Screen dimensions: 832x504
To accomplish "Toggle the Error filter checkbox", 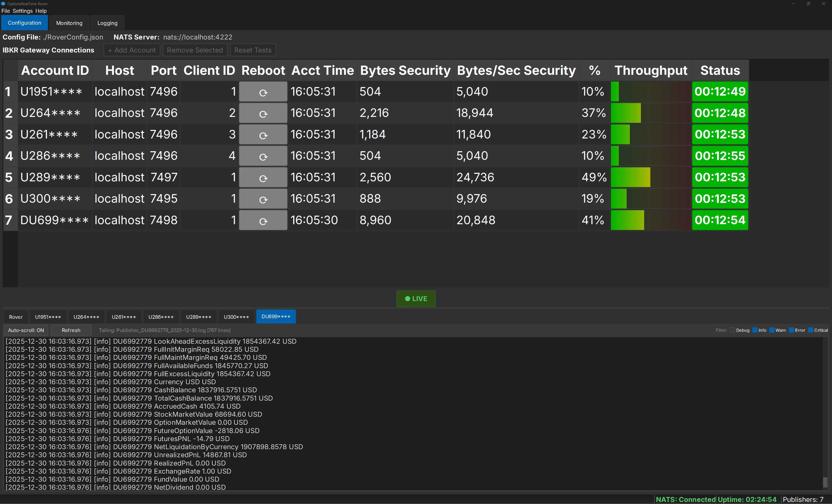I will (791, 330).
